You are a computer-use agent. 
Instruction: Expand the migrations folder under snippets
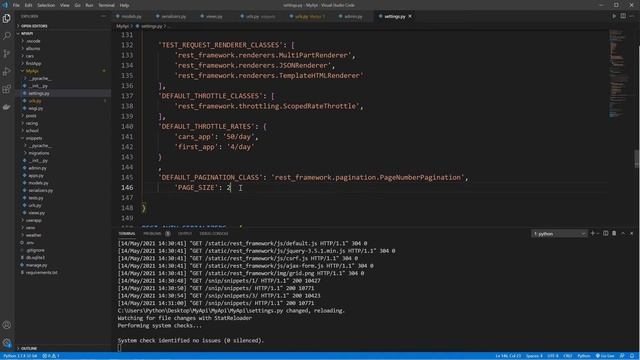[x=39, y=153]
